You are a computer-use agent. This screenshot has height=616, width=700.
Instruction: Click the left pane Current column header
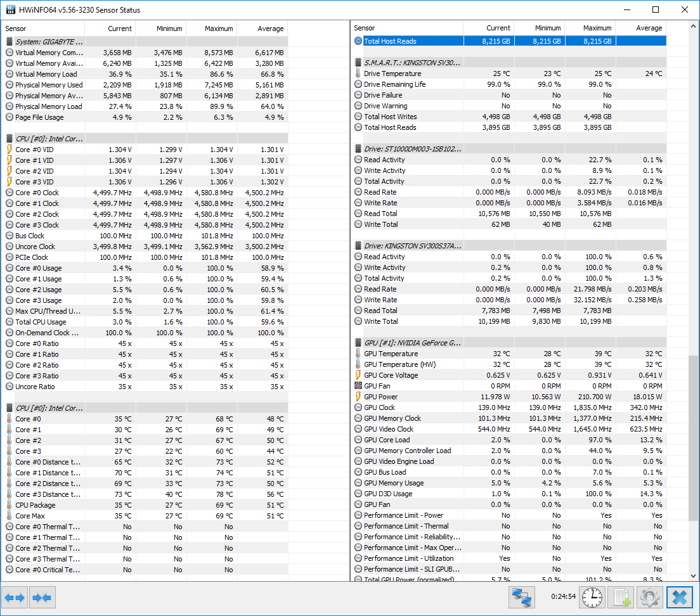pos(110,29)
